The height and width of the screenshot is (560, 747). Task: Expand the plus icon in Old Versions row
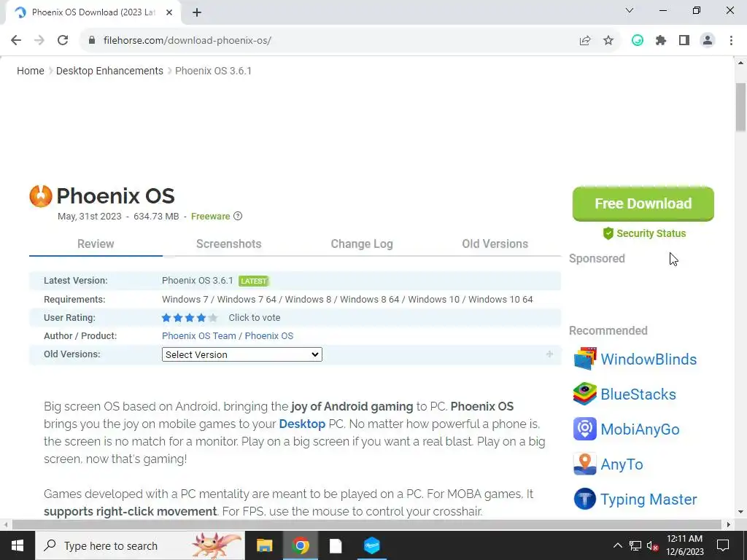pos(550,354)
